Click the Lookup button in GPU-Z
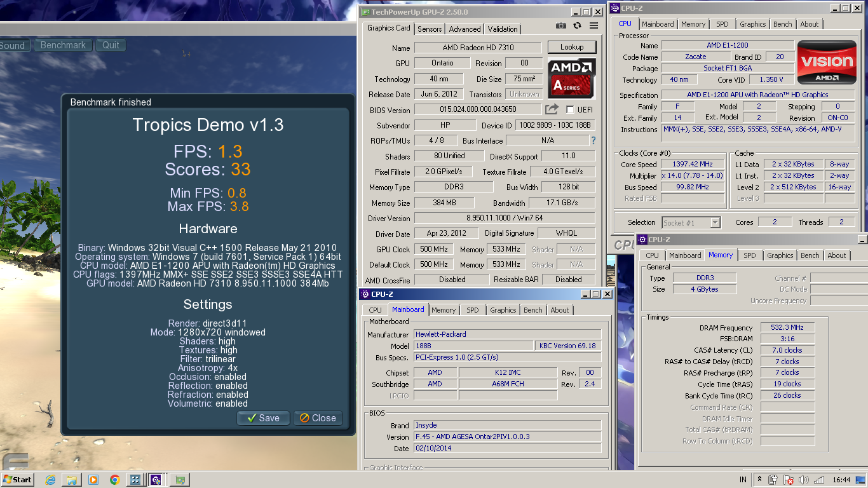 click(572, 47)
